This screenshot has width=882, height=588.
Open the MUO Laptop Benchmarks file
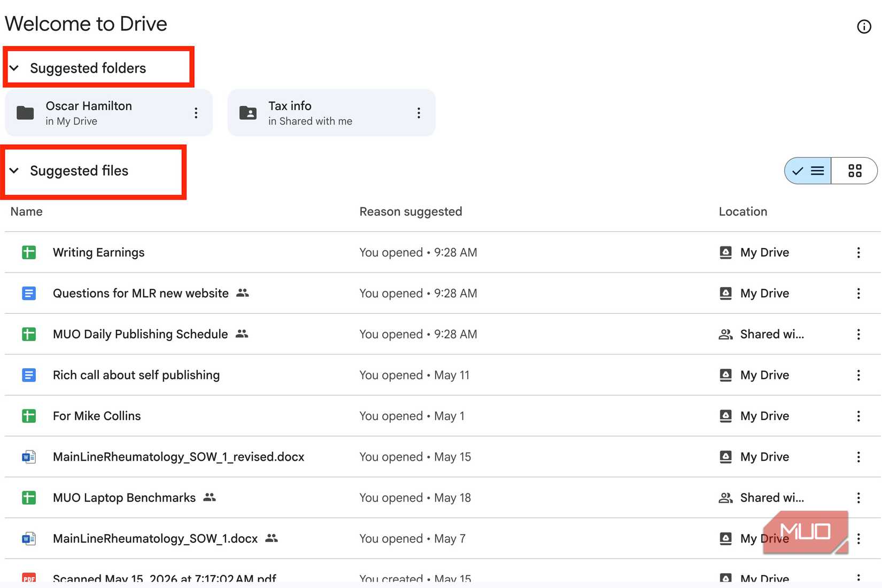pos(124,498)
